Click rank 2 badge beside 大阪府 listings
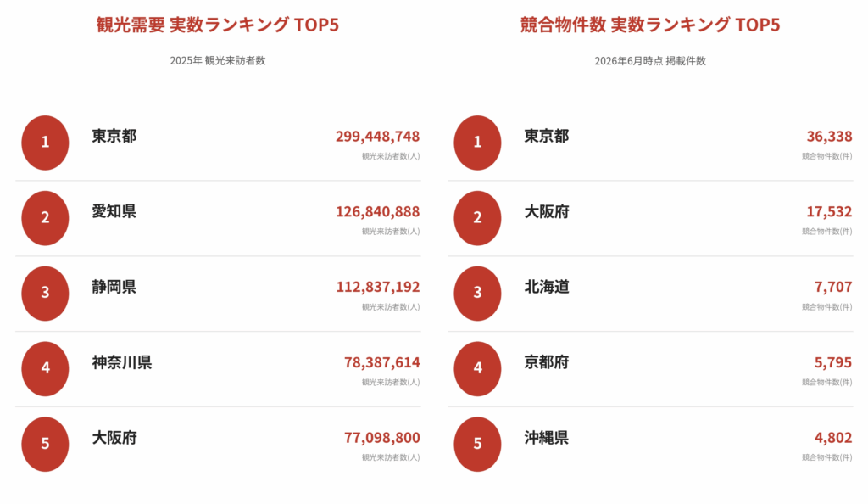This screenshot has width=868, height=504. (478, 218)
